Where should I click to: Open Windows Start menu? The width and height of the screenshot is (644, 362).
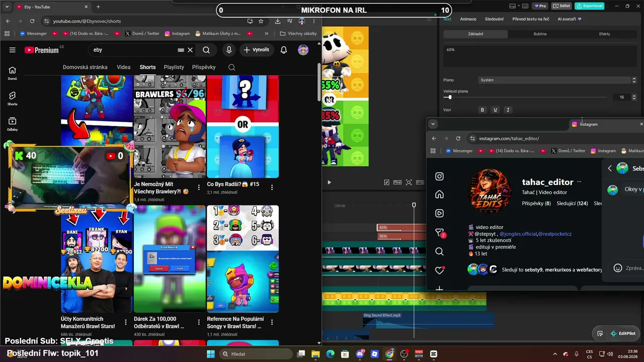pyautogui.click(x=211, y=354)
